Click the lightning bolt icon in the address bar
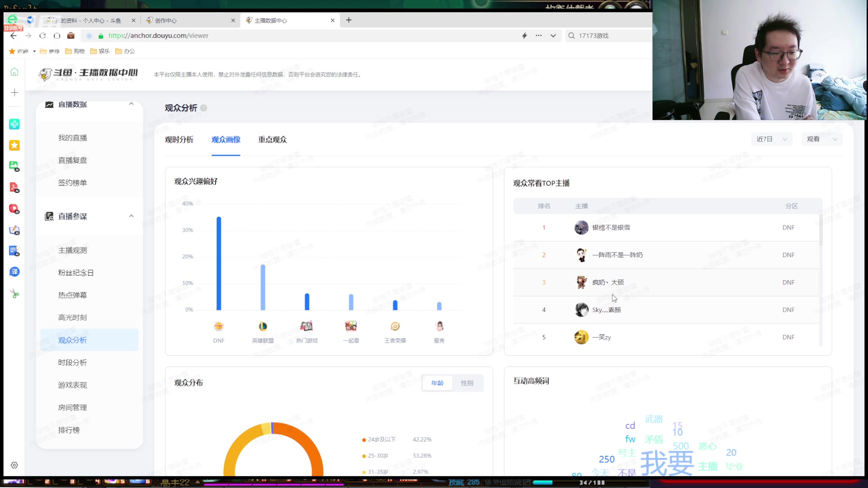The height and width of the screenshot is (488, 868). click(524, 36)
